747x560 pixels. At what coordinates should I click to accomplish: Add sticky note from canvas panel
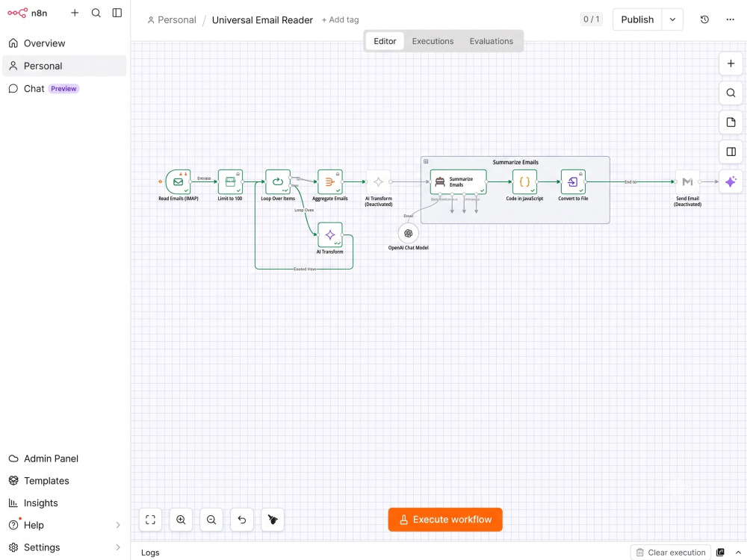[x=731, y=122]
